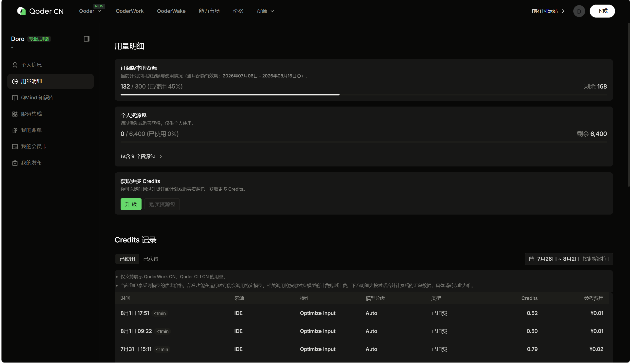Click the Credits column header
The height and width of the screenshot is (364, 631).
529,298
